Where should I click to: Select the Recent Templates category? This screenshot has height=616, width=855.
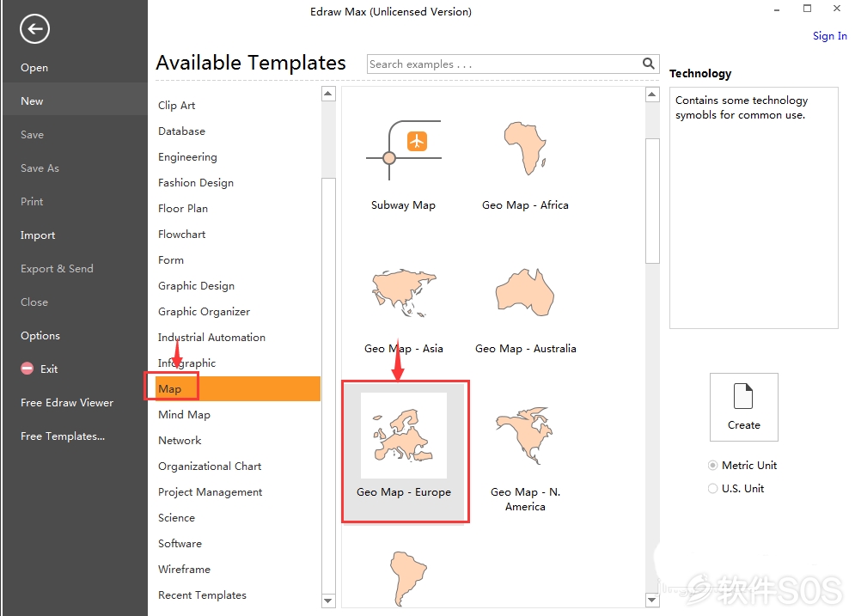202,595
